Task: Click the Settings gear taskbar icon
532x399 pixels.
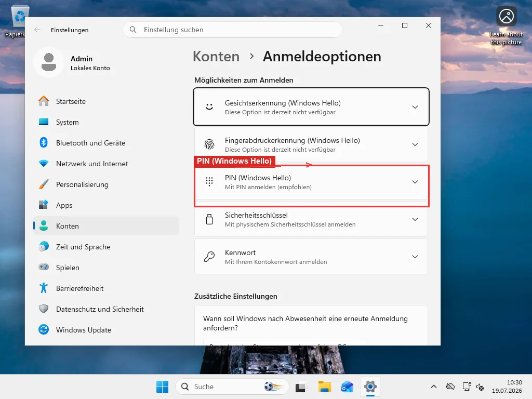Action: tap(370, 387)
